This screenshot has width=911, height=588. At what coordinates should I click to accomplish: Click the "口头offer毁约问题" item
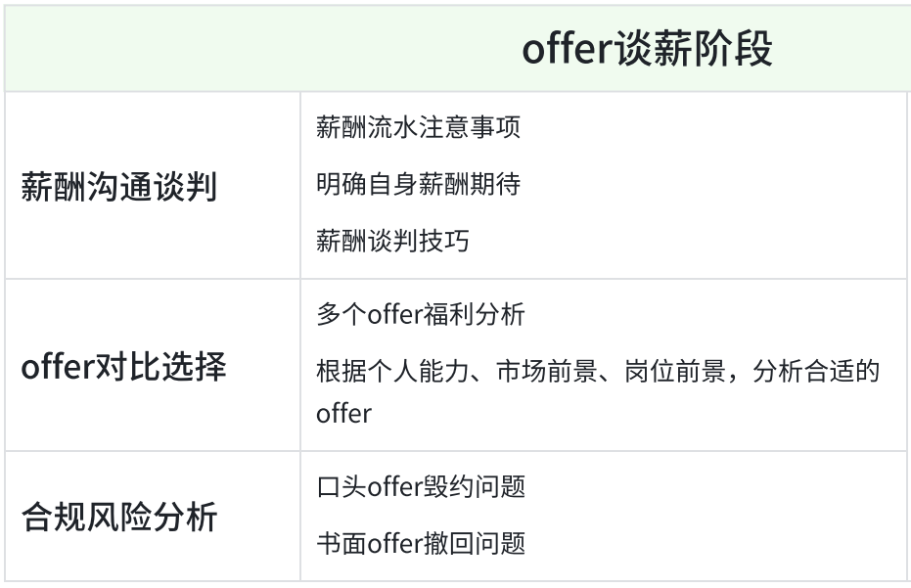point(420,486)
